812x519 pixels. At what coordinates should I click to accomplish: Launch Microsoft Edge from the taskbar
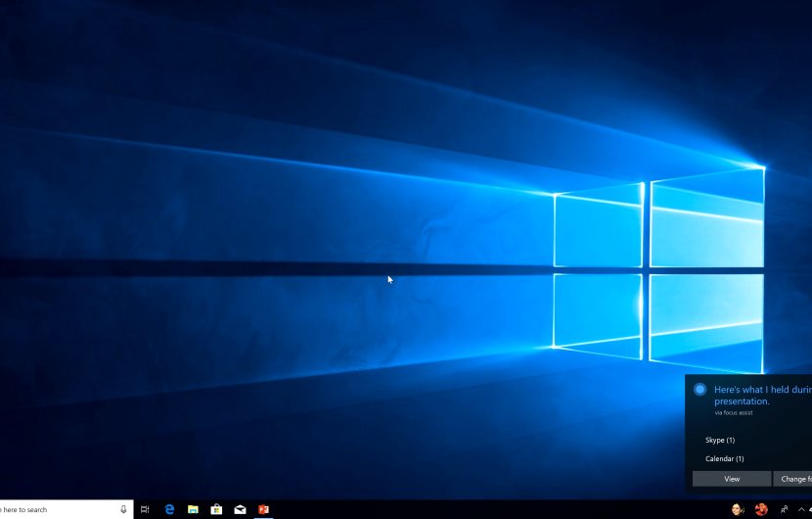pyautogui.click(x=169, y=509)
